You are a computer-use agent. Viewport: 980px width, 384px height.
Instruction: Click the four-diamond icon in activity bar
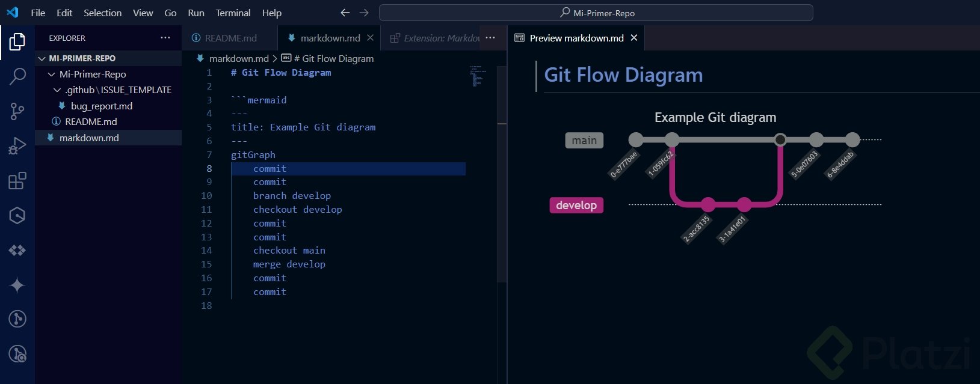coord(17,250)
